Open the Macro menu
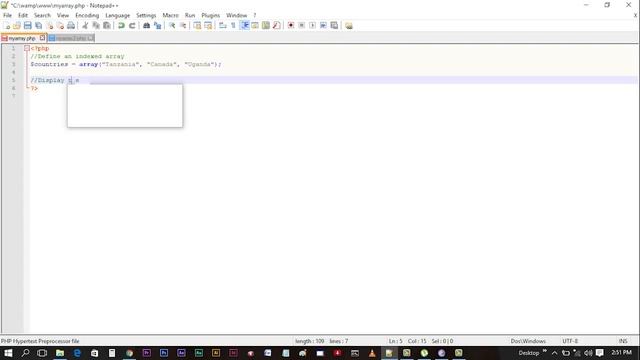 point(170,15)
